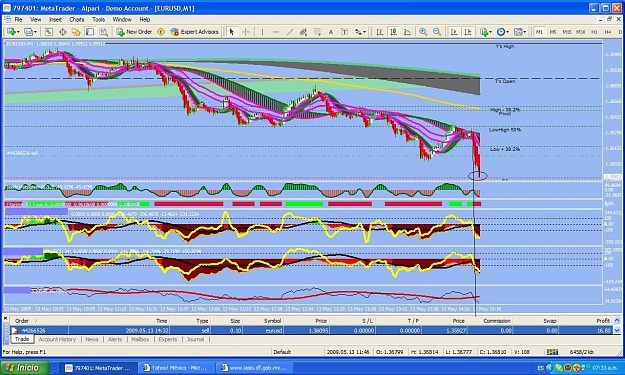Select the M15 timeframe
Screen dimensions: 625x375
click(567, 32)
